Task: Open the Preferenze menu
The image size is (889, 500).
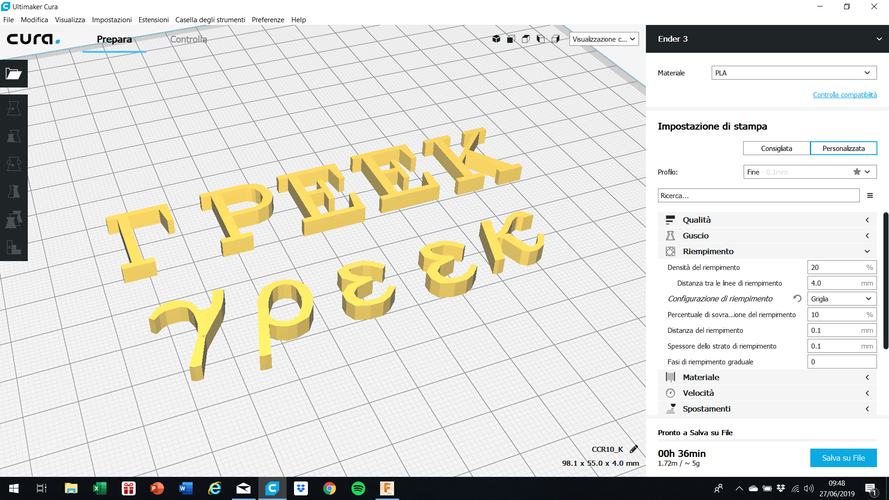Action: 268,19
